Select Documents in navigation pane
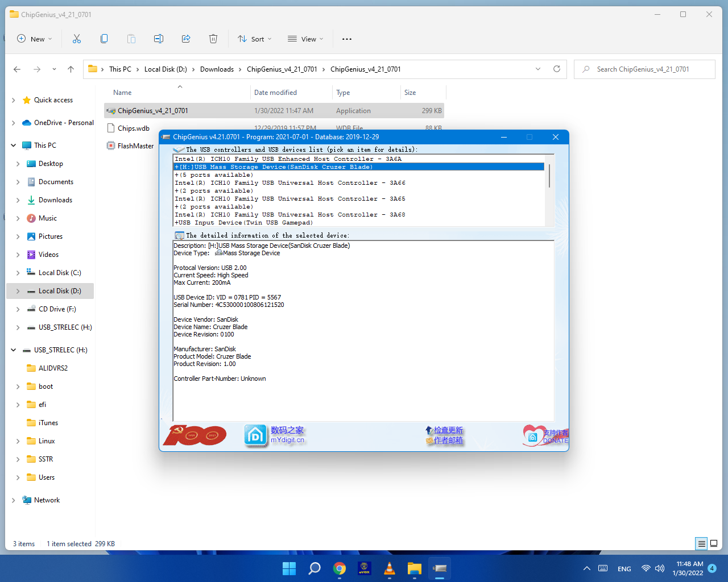The image size is (728, 582). (56, 182)
